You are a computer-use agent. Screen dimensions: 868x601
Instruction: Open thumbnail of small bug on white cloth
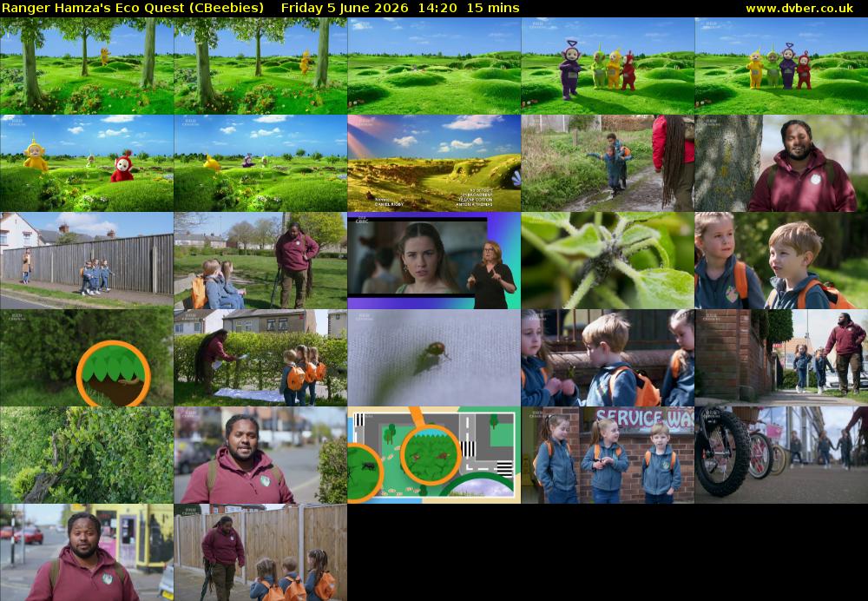434,359
